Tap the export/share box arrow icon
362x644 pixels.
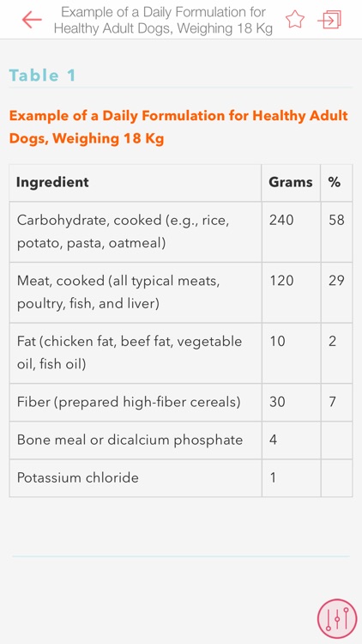coord(329,20)
